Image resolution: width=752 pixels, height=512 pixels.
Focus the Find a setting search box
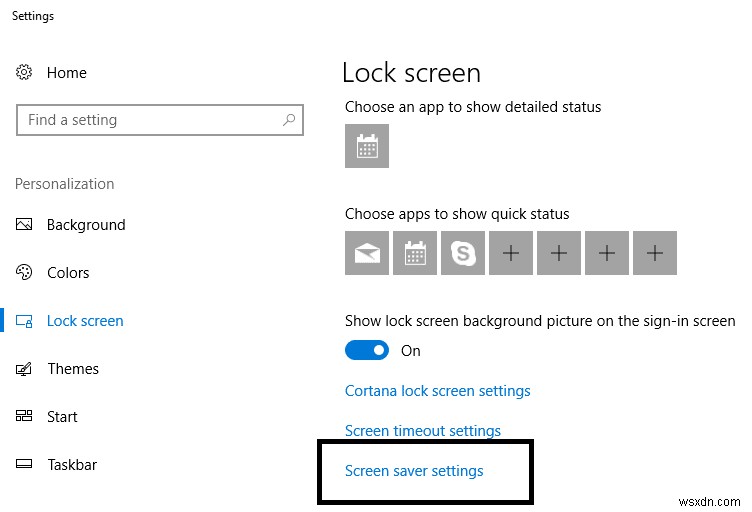point(160,120)
